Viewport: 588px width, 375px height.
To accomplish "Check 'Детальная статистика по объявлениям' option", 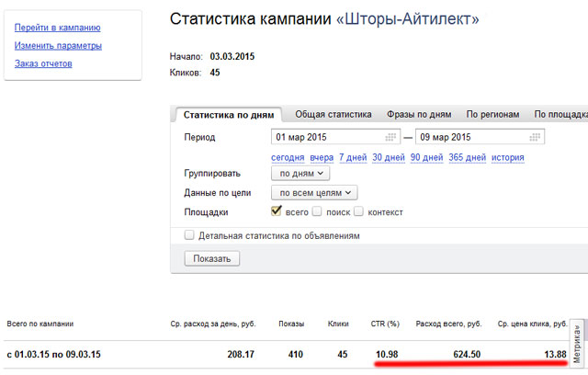I will (189, 235).
